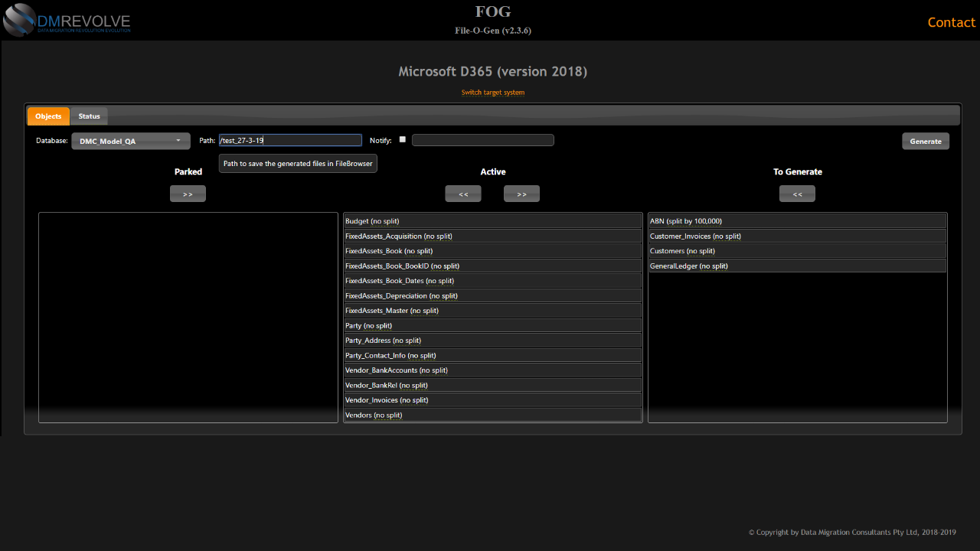Image resolution: width=980 pixels, height=551 pixels.
Task: Select Vendor_BankAccounts (no split) item
Action: (x=492, y=370)
